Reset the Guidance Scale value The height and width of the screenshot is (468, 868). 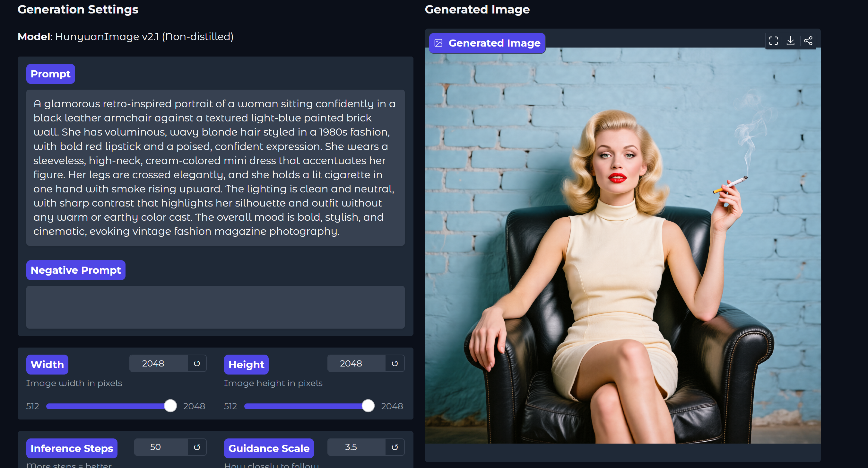(x=395, y=447)
